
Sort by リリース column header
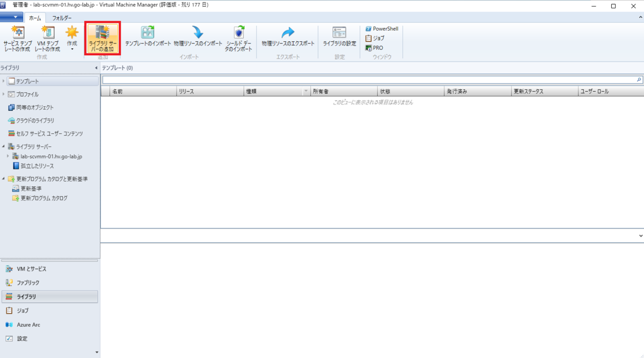[210, 92]
